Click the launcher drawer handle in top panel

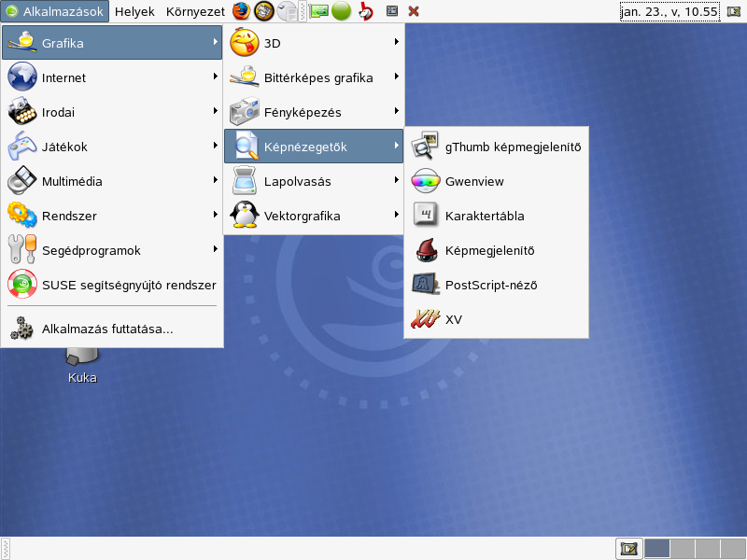pyautogui.click(x=302, y=11)
